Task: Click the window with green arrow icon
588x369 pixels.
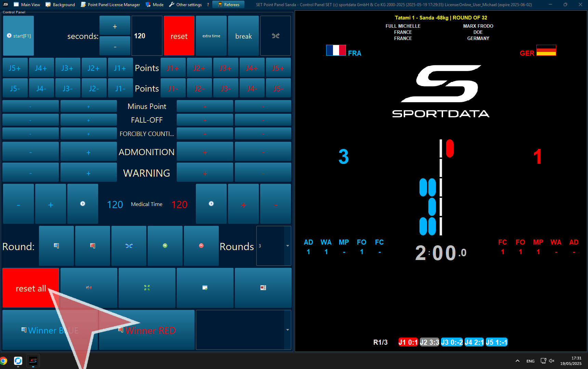Action: (x=205, y=288)
